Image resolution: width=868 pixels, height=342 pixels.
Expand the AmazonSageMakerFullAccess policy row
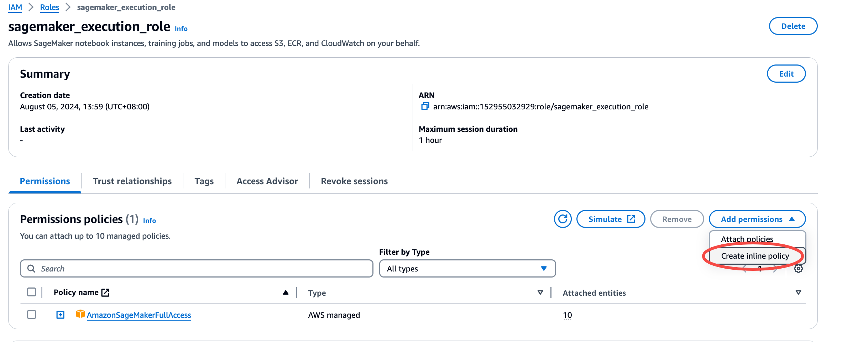pos(61,315)
